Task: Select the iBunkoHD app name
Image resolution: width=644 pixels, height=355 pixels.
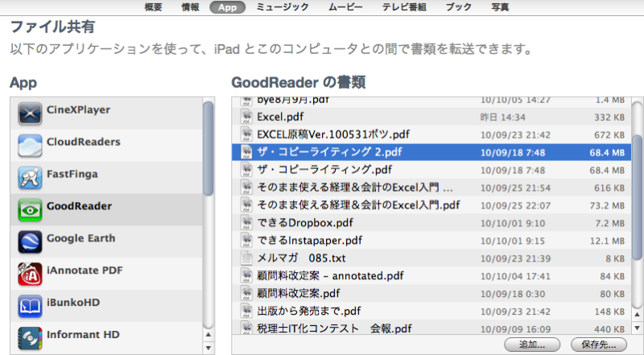Action: [x=73, y=302]
